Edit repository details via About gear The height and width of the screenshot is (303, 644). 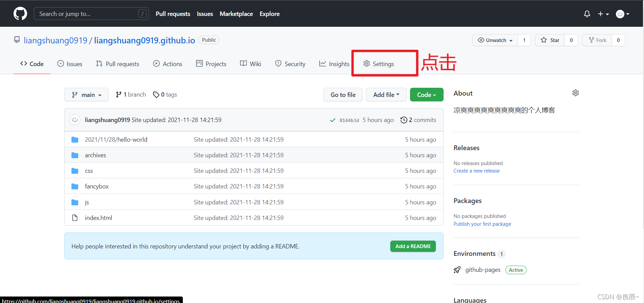click(x=576, y=93)
